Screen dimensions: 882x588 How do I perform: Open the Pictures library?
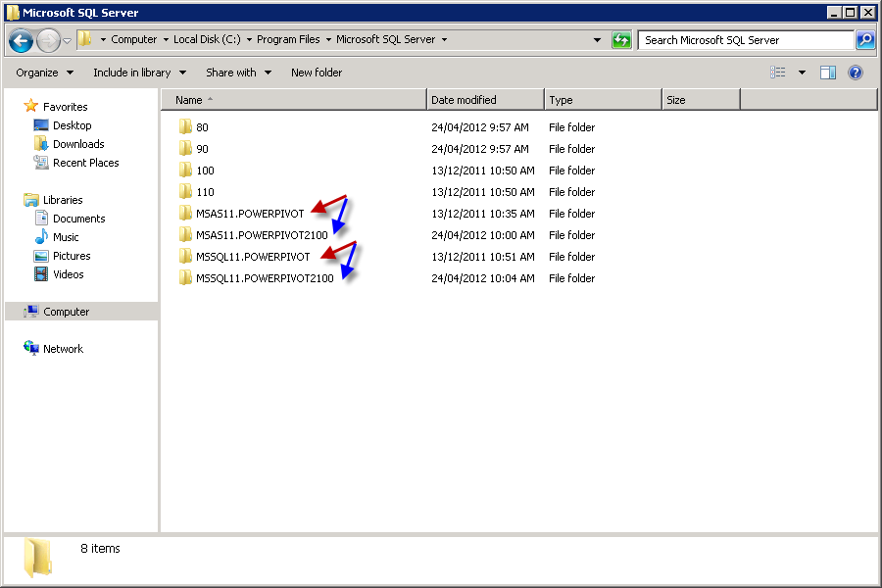click(x=72, y=256)
